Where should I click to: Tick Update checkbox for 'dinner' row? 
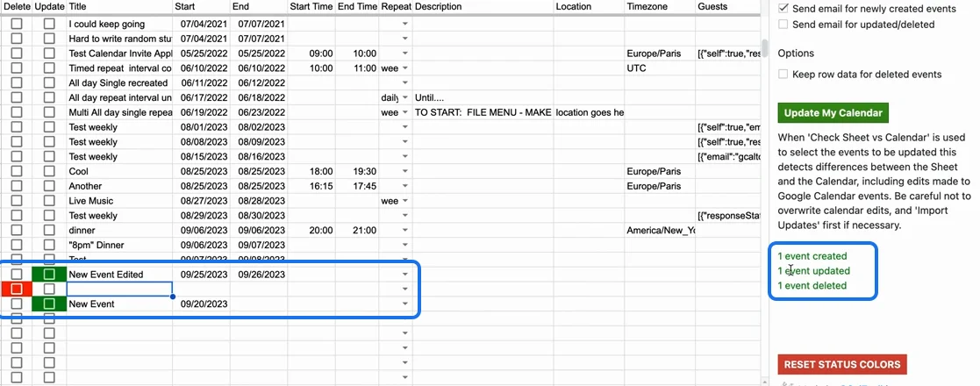tap(49, 231)
